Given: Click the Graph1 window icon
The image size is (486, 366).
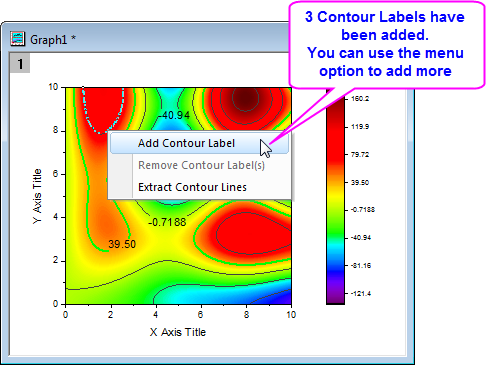Looking at the screenshot, I should pos(17,39).
